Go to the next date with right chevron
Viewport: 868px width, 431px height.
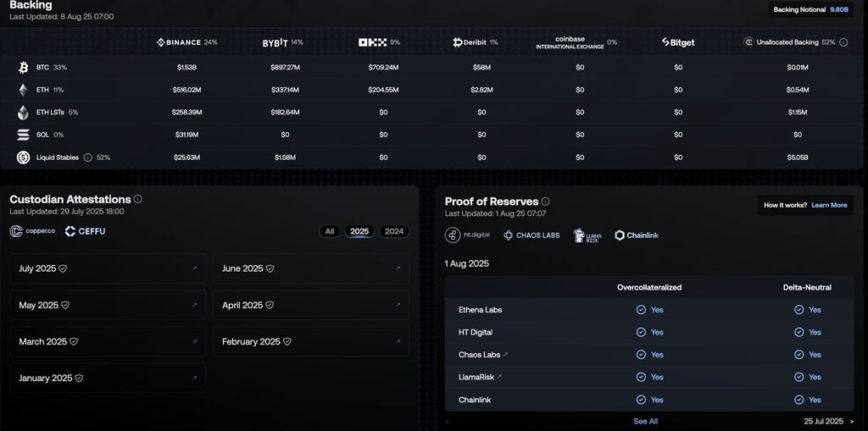tap(851, 422)
